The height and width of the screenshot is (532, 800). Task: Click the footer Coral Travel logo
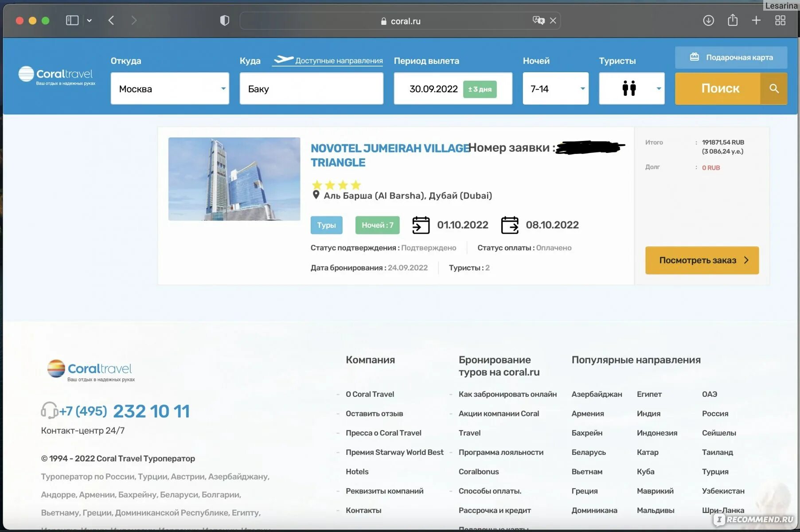point(90,370)
